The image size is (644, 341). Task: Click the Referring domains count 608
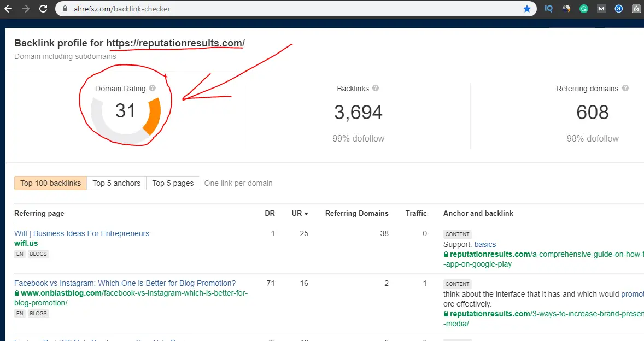click(x=592, y=113)
